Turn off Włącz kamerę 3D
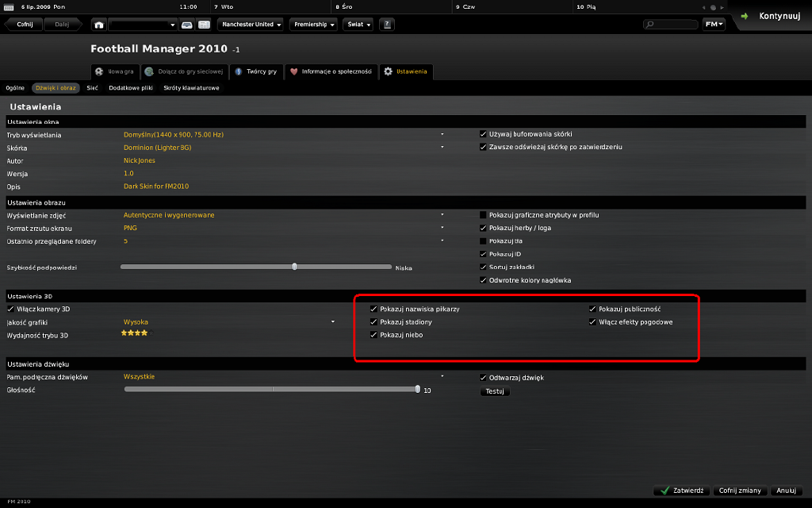This screenshot has width=812, height=508. pos(11,309)
